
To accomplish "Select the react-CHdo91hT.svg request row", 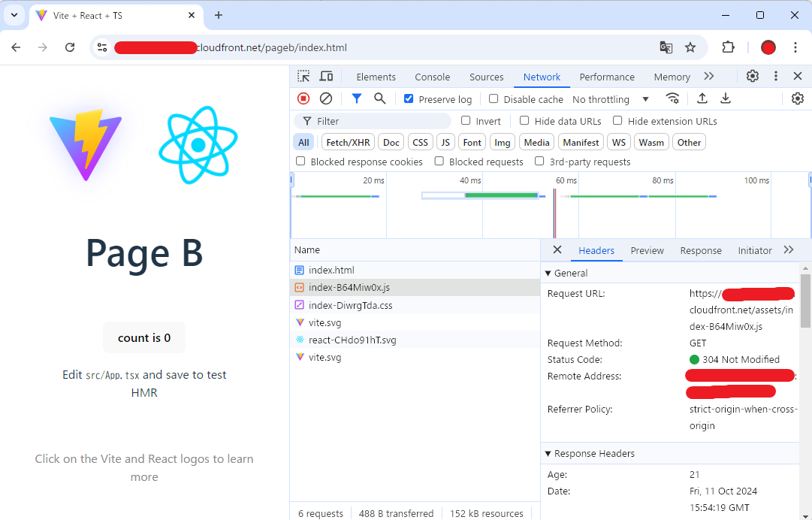I will (x=415, y=340).
